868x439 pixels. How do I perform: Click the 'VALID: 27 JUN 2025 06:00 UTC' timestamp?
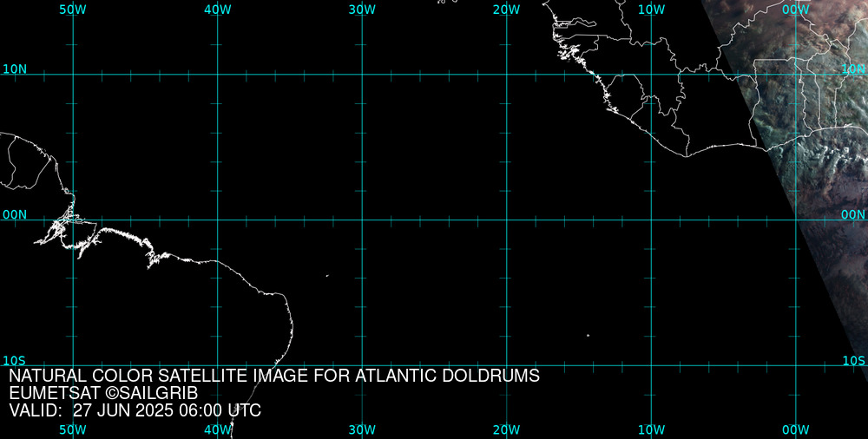pyautogui.click(x=135, y=410)
